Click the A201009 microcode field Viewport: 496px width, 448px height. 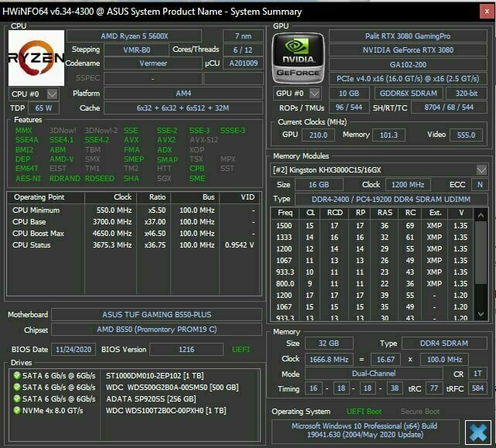(243, 63)
